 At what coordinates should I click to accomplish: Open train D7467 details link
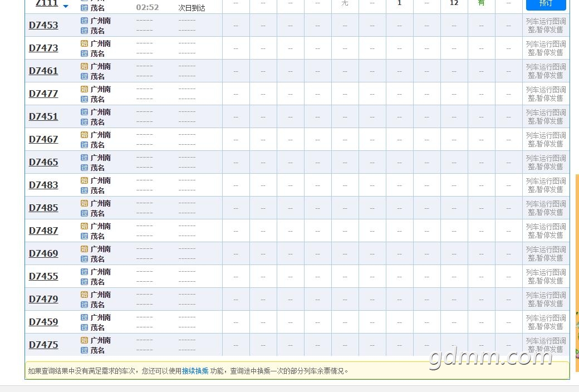point(43,140)
